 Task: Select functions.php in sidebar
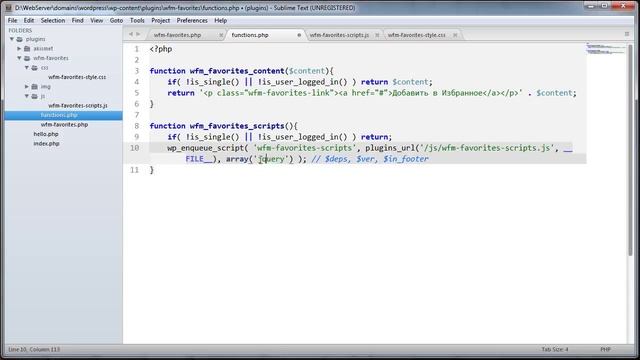point(59,115)
